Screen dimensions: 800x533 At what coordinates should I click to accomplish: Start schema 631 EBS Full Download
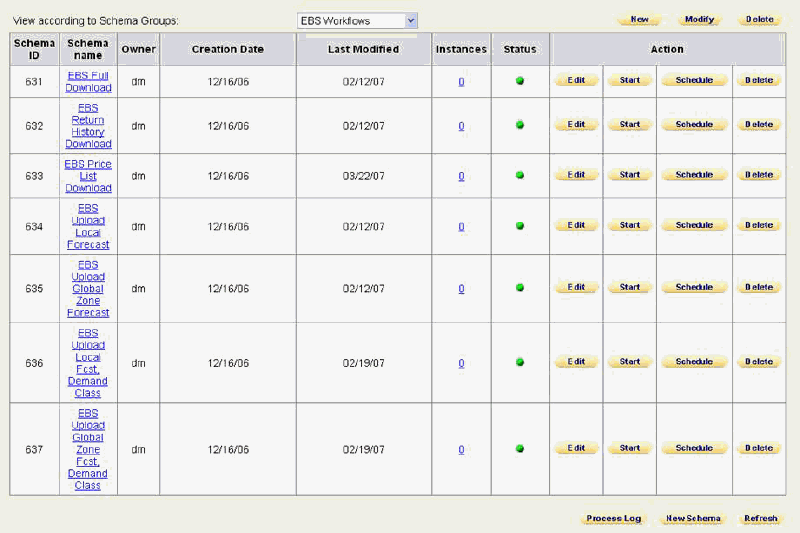[630, 81]
